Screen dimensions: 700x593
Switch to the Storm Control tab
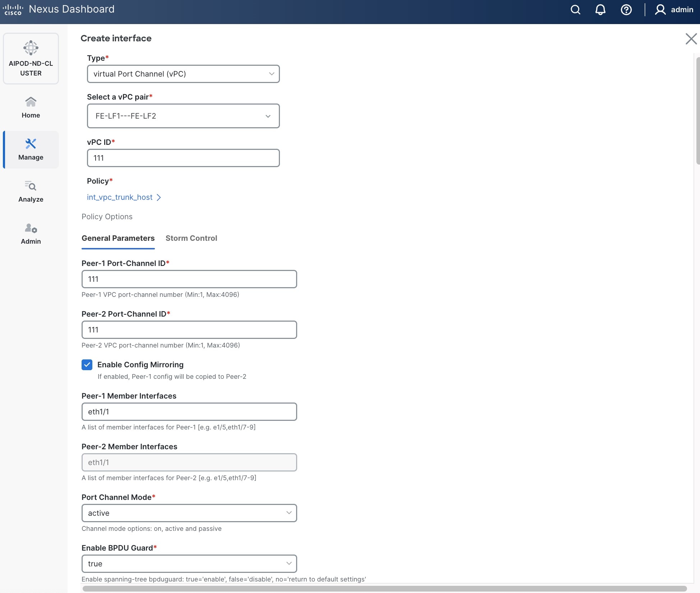pos(191,238)
